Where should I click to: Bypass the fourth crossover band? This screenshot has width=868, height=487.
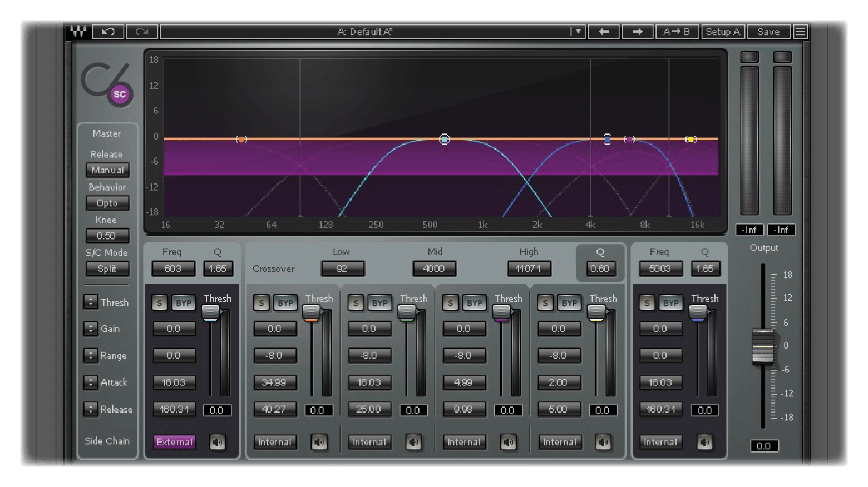pos(569,303)
